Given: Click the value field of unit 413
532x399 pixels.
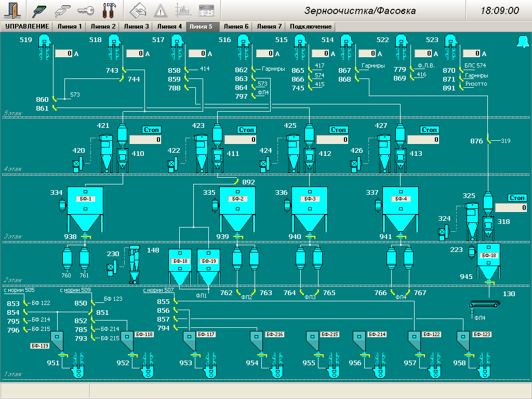Looking at the screenshot, I should (423, 140).
